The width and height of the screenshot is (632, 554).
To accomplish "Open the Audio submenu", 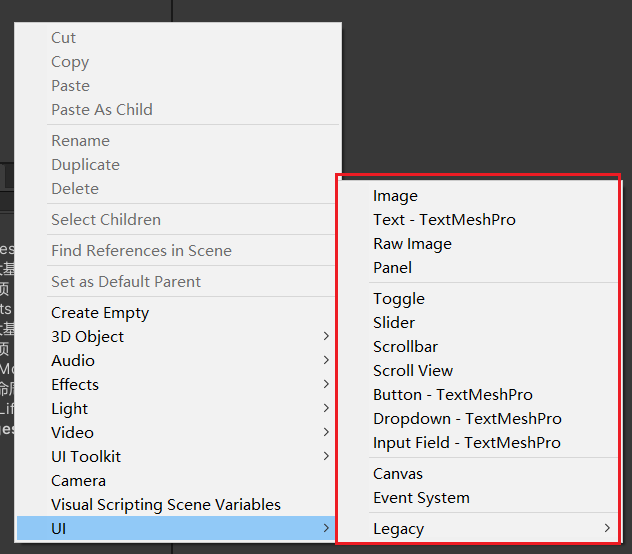I will pos(176,361).
